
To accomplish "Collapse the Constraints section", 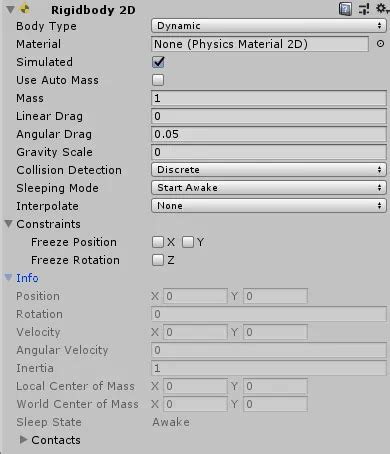I will tap(9, 224).
